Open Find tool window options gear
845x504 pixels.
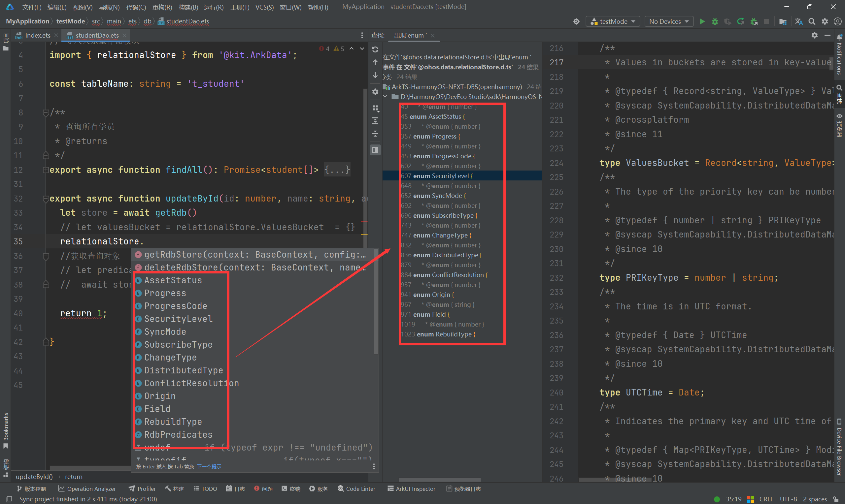814,35
